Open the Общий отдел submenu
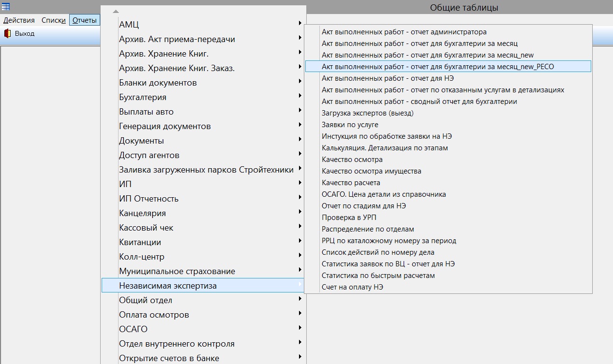613x364 pixels. [x=204, y=300]
